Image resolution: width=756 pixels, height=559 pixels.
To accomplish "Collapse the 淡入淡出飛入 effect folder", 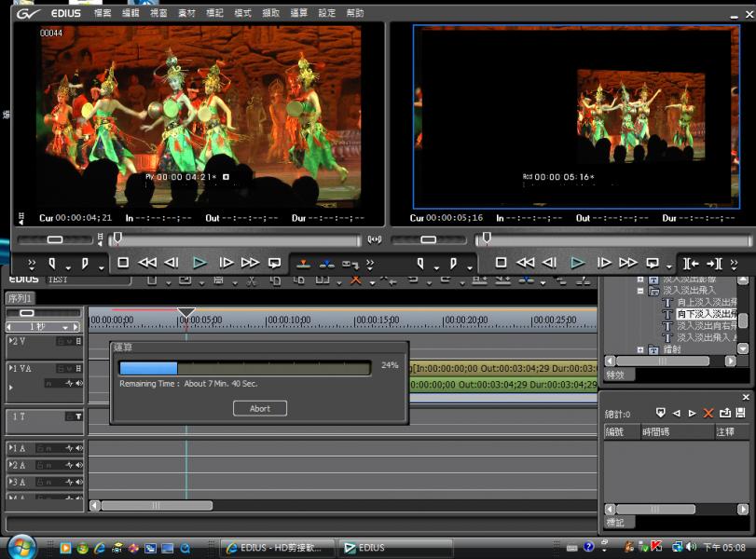I will click(x=640, y=291).
